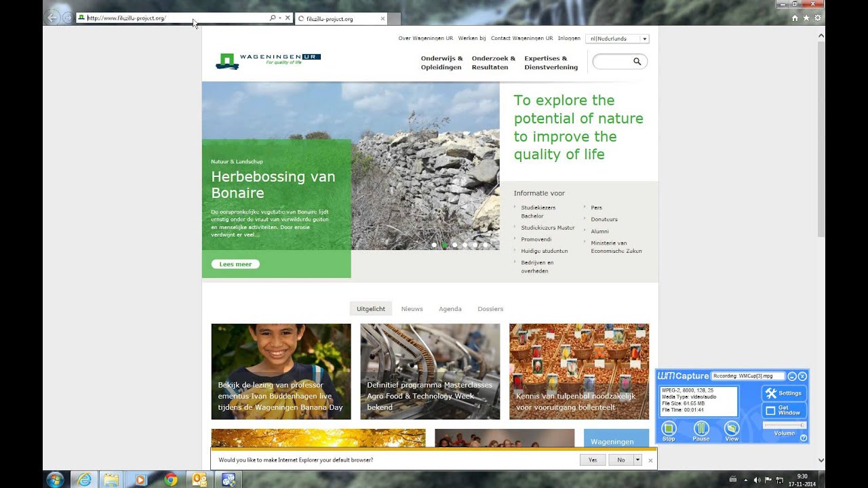This screenshot has width=868, height=488.
Task: Select the fourth carousel dot
Action: [465, 245]
